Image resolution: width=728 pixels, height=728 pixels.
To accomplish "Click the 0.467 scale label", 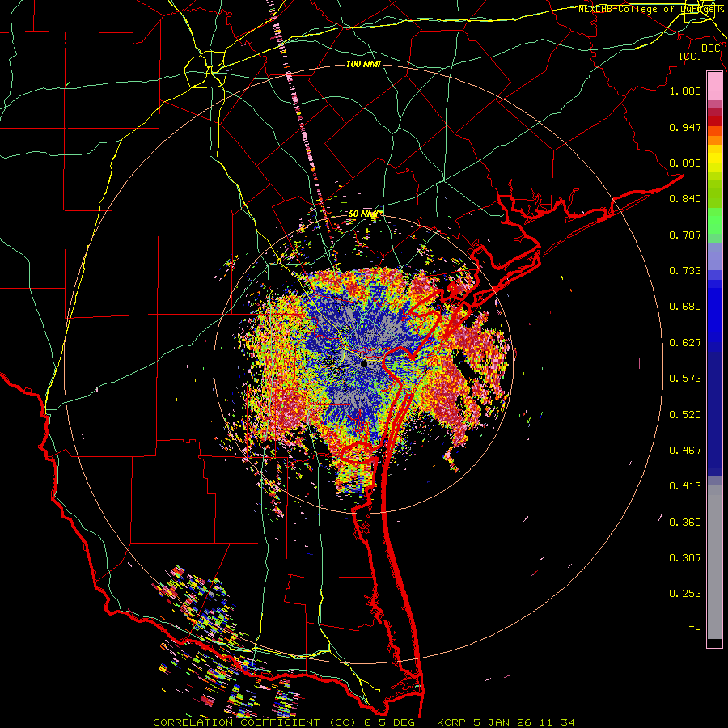I will click(685, 451).
